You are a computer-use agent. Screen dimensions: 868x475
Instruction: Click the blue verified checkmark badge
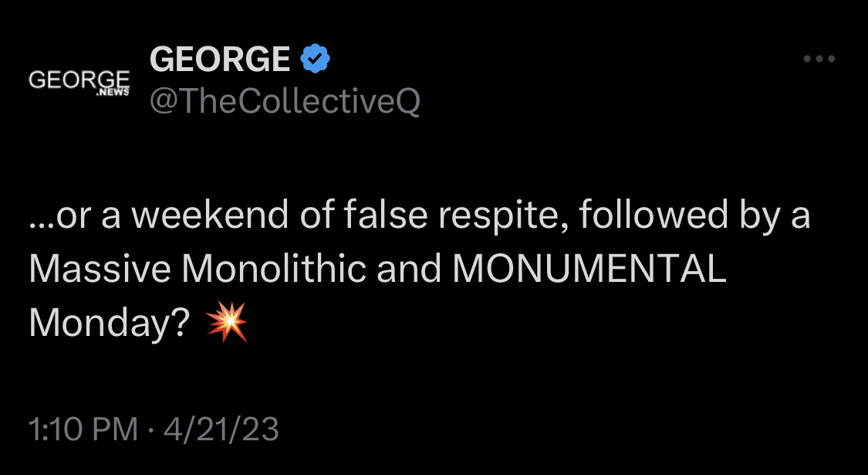tap(315, 59)
